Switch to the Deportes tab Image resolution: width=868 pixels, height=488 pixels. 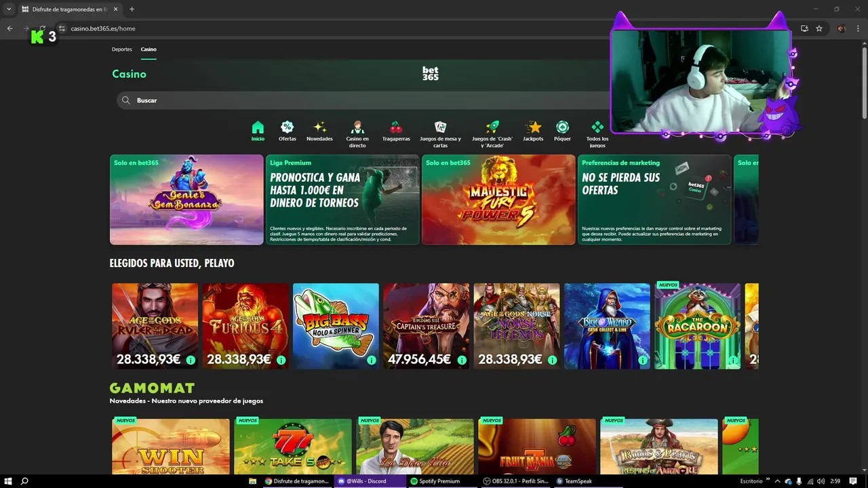122,49
